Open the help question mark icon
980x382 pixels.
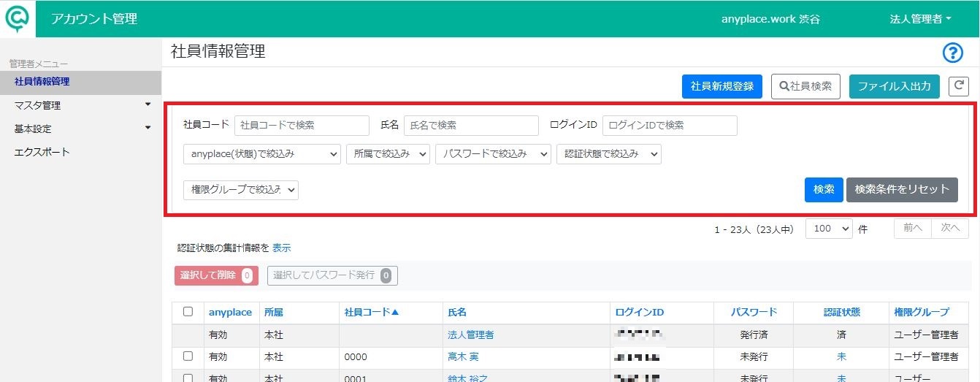pyautogui.click(x=953, y=53)
